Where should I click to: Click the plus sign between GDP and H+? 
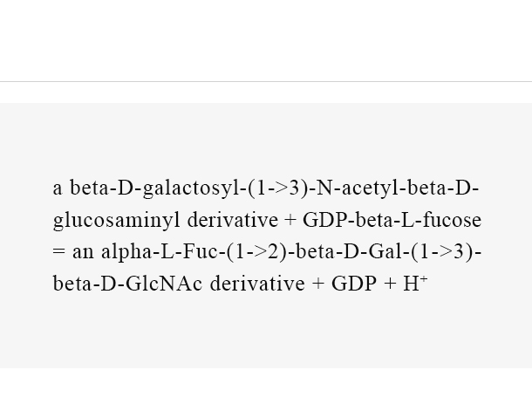390,284
